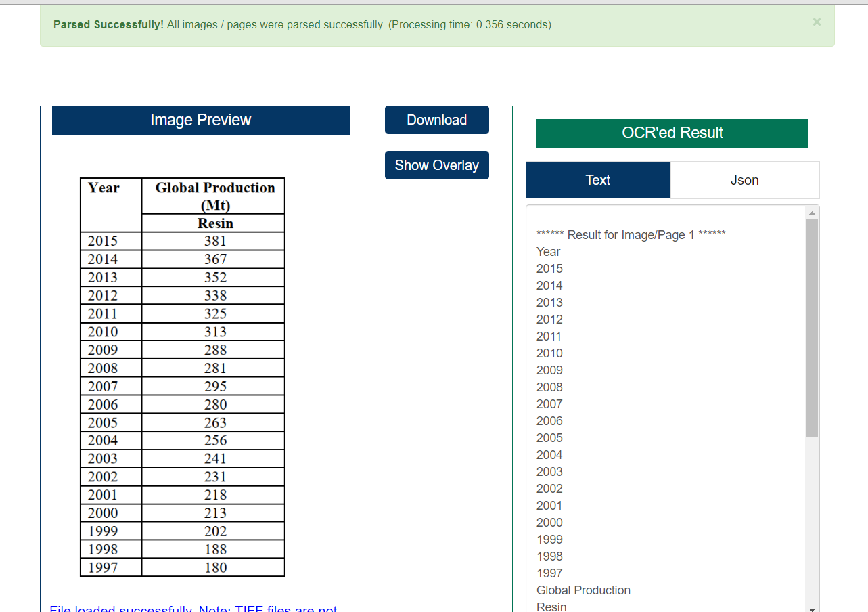Switch to the Text tab
Viewport: 868px width, 612px height.
tap(598, 180)
